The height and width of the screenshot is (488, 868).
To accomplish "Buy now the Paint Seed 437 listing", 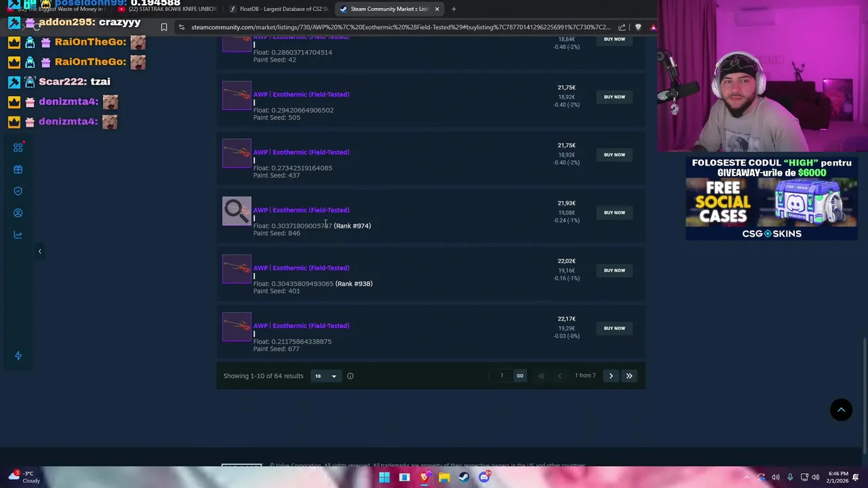I will 614,155.
